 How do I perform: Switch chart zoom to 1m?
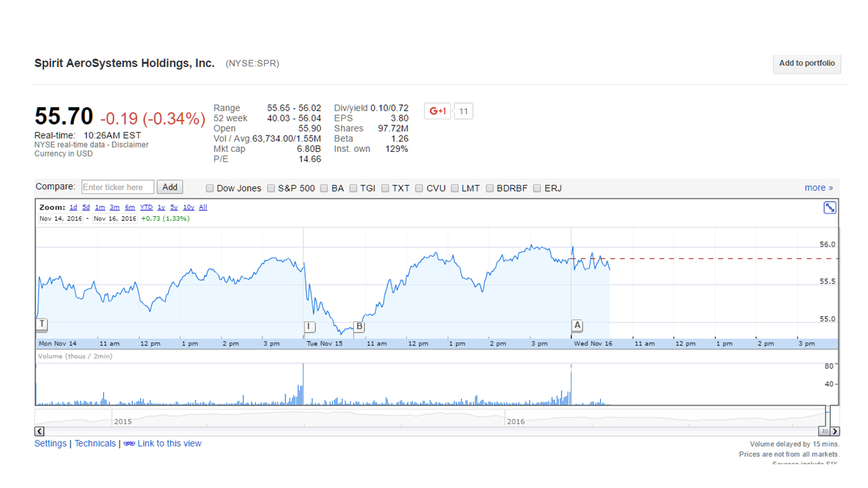tap(100, 207)
